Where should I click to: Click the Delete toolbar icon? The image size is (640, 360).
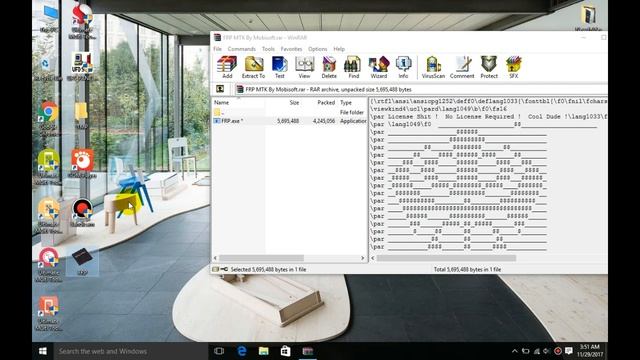click(329, 67)
